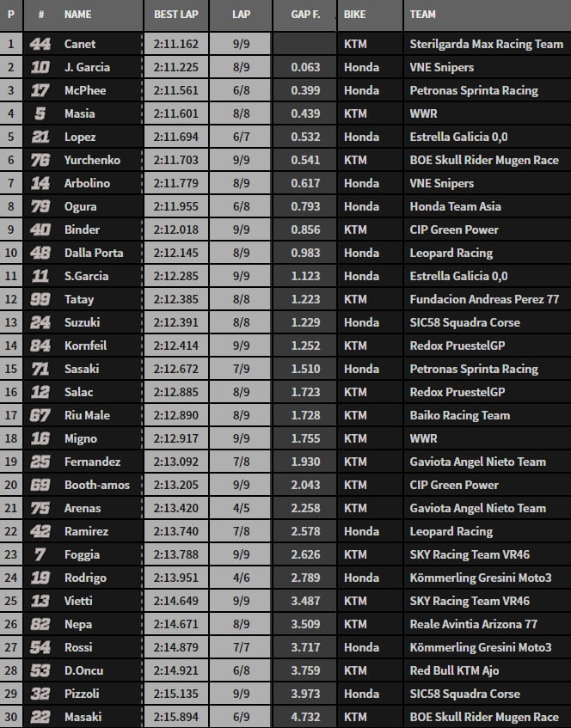The width and height of the screenshot is (571, 728).
Task: Select the number 5 badge for Masia
Action: [x=40, y=113]
